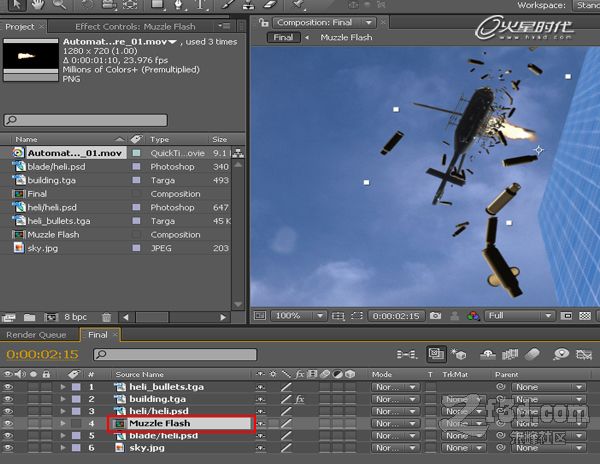Select the Hand tool in toolbar

pos(38,5)
